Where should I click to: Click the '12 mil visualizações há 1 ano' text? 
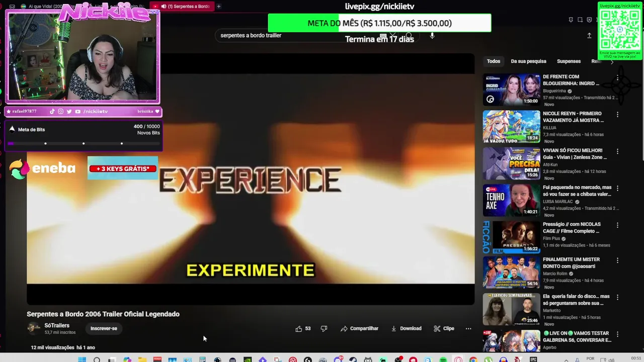coord(63,347)
